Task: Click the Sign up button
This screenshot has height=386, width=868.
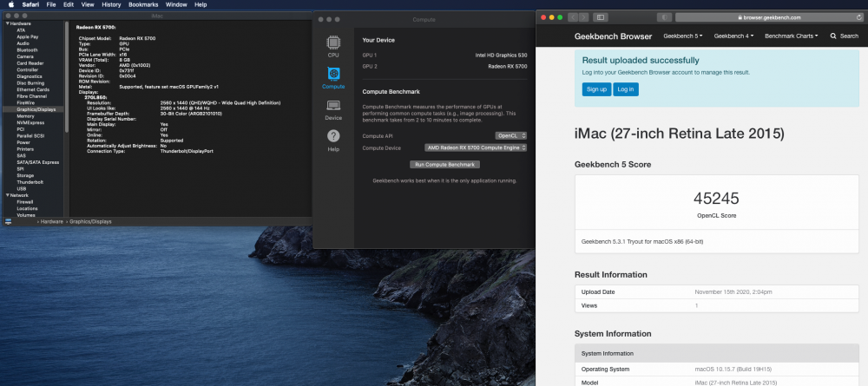Action: click(x=596, y=89)
